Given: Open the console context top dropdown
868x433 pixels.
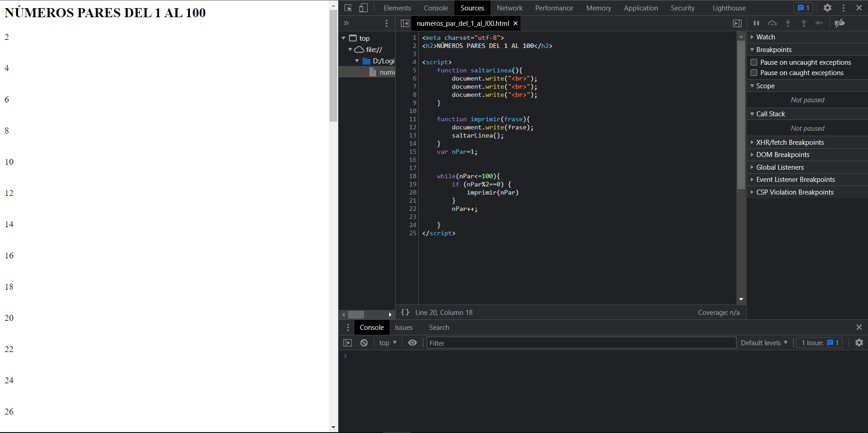Looking at the screenshot, I should (387, 343).
